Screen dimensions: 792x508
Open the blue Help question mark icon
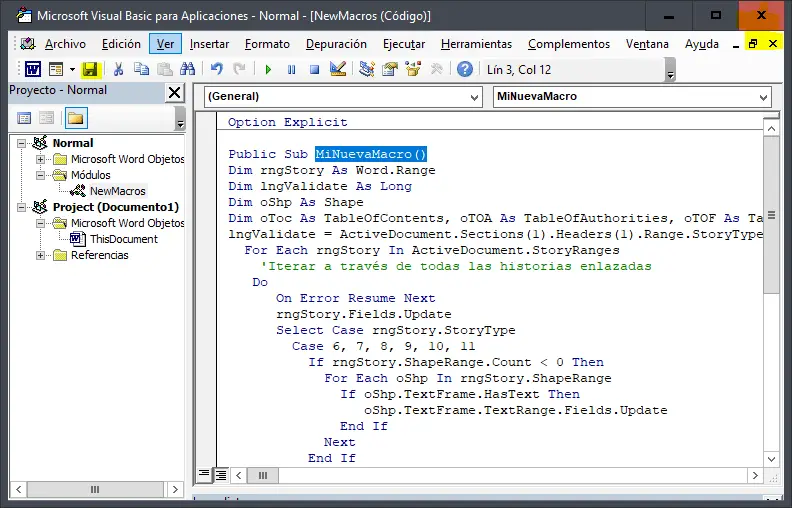tap(465, 69)
